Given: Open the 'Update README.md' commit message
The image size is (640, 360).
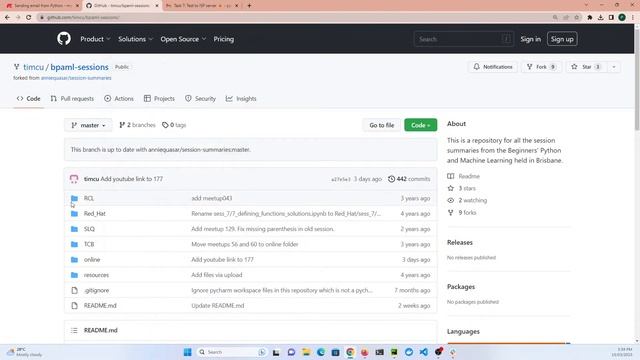Looking at the screenshot, I should click(218, 306).
